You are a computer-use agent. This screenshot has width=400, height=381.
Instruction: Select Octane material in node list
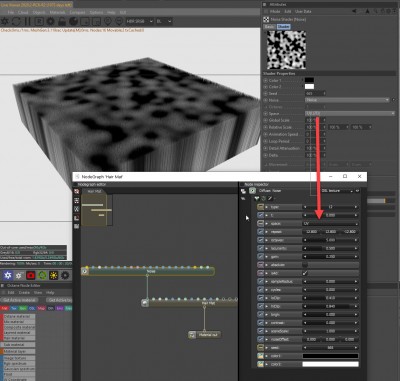click(x=19, y=316)
